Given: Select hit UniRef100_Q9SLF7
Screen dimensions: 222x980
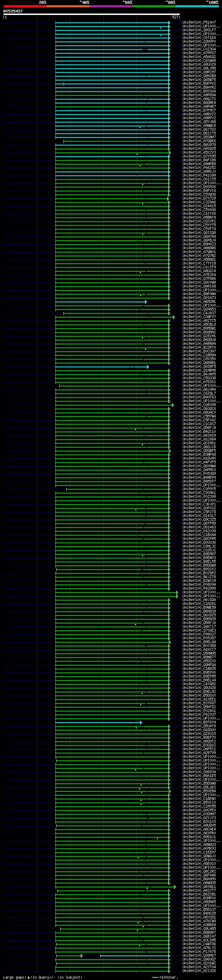Looking at the screenshot, I should (199, 30).
